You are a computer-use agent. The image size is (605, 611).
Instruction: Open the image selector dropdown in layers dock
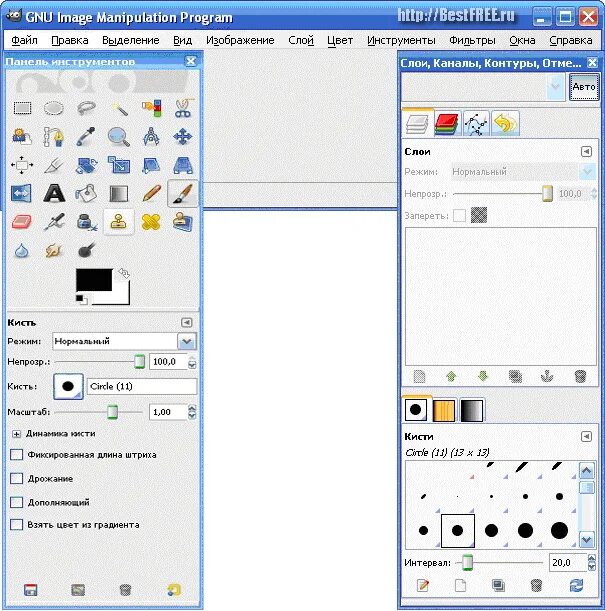coord(483,87)
